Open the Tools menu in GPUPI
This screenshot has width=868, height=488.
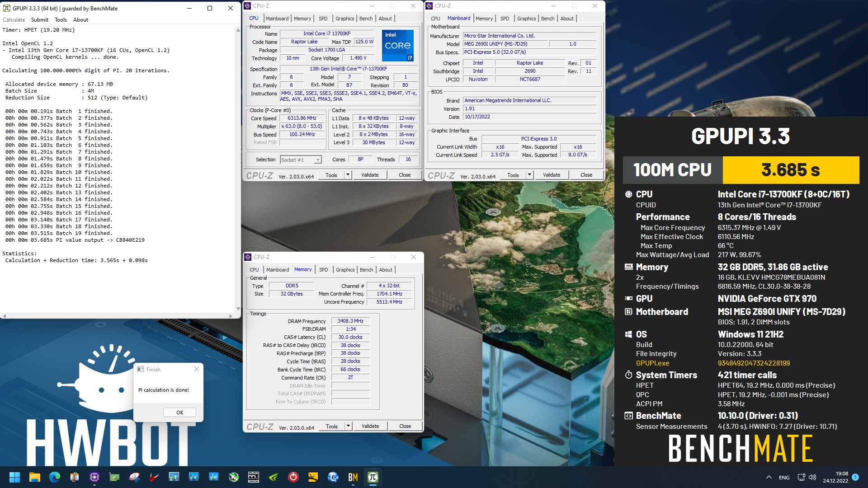point(61,20)
